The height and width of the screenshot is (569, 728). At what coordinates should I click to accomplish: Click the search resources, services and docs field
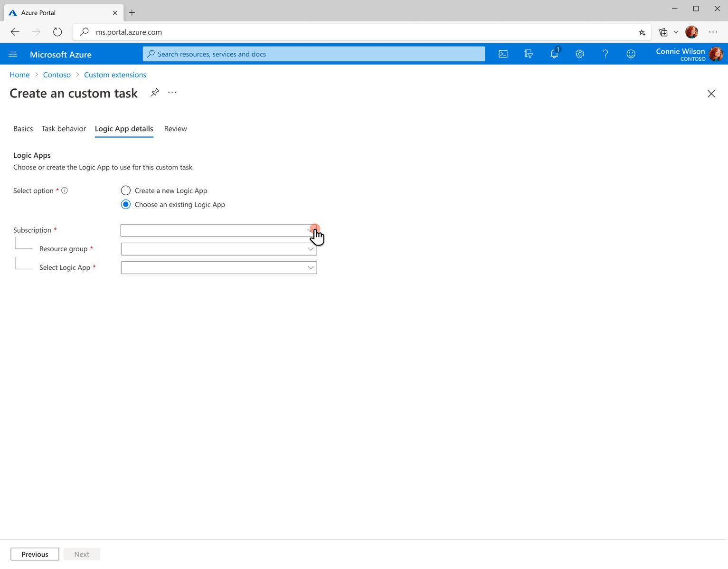click(313, 54)
